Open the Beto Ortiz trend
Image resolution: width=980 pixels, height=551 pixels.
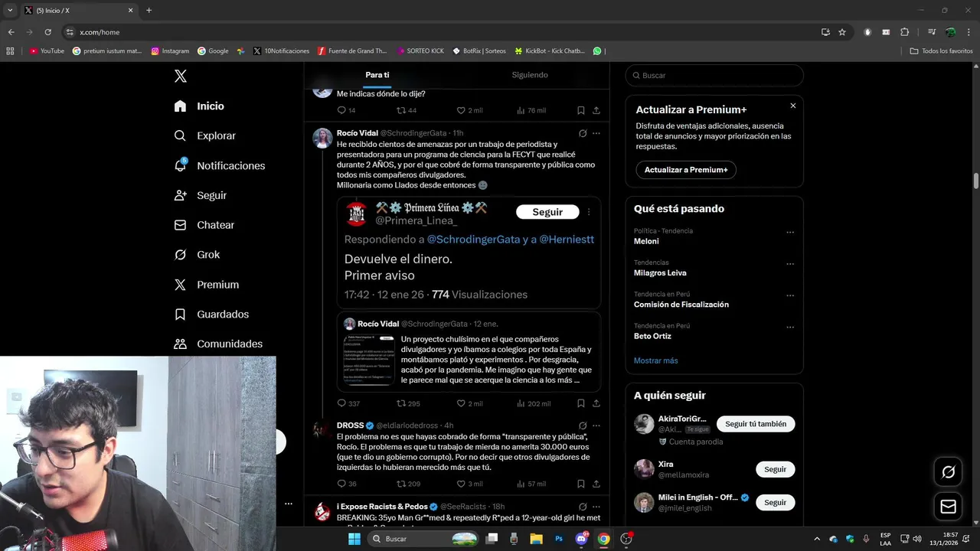tap(652, 336)
